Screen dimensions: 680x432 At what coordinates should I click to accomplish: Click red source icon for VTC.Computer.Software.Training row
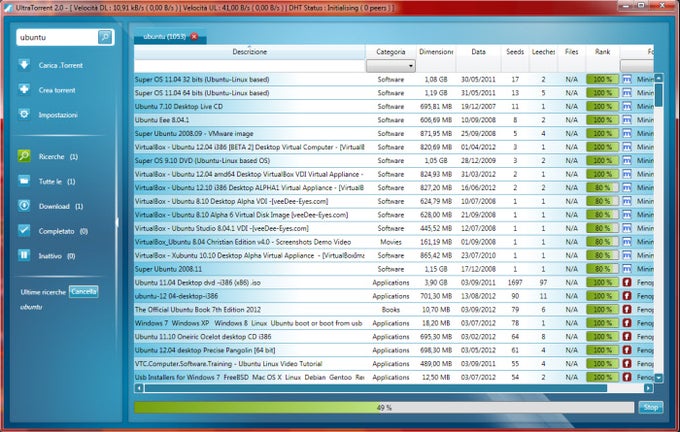[627, 363]
